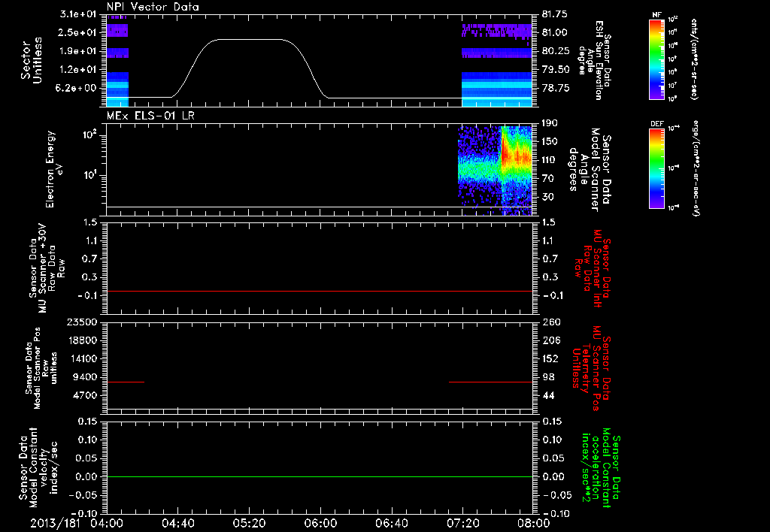Click the NPI Vector Data title

153,7
